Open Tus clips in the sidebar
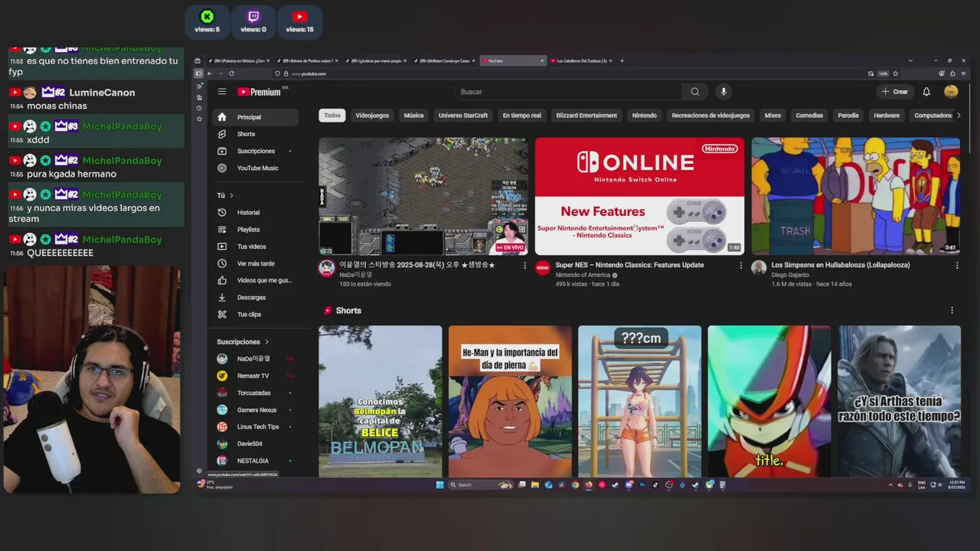The height and width of the screenshot is (551, 980). 256,314
